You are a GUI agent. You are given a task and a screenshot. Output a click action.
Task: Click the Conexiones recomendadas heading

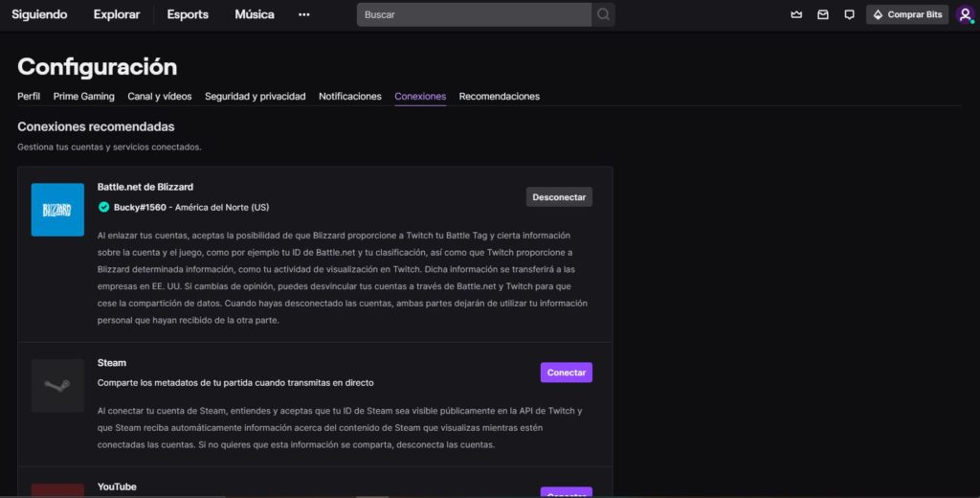(96, 126)
